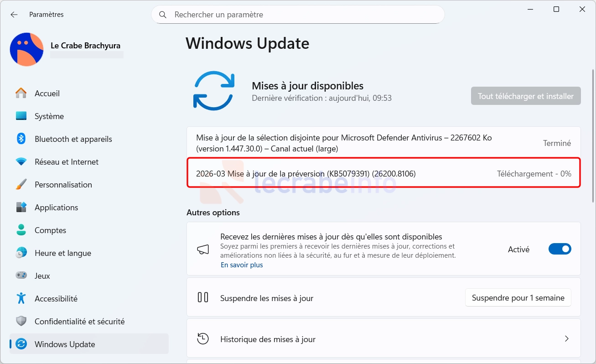596x364 pixels.
Task: Click the vertical scrollbar on right
Action: click(x=592, y=137)
